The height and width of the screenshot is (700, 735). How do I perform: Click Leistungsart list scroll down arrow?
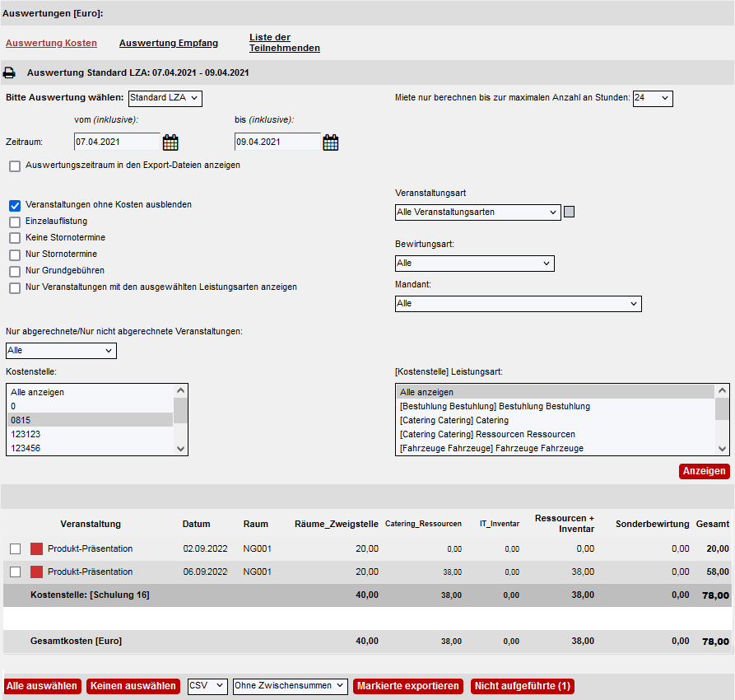[x=722, y=449]
